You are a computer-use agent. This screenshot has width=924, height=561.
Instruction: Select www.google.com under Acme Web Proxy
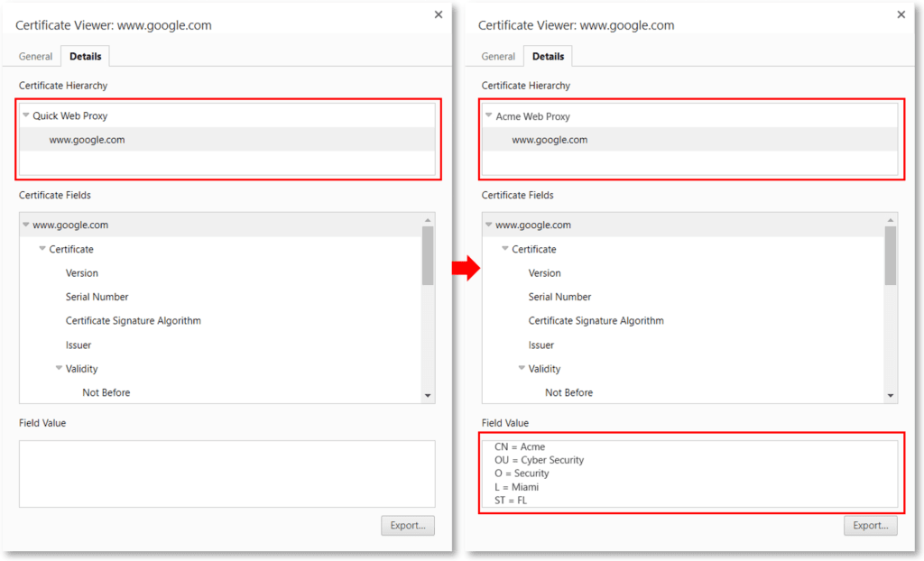coord(550,140)
